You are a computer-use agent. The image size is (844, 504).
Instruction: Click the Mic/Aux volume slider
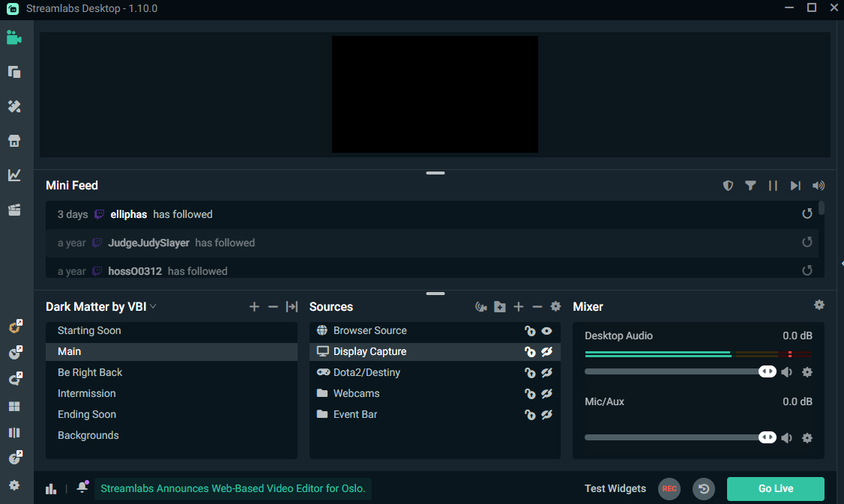point(681,438)
